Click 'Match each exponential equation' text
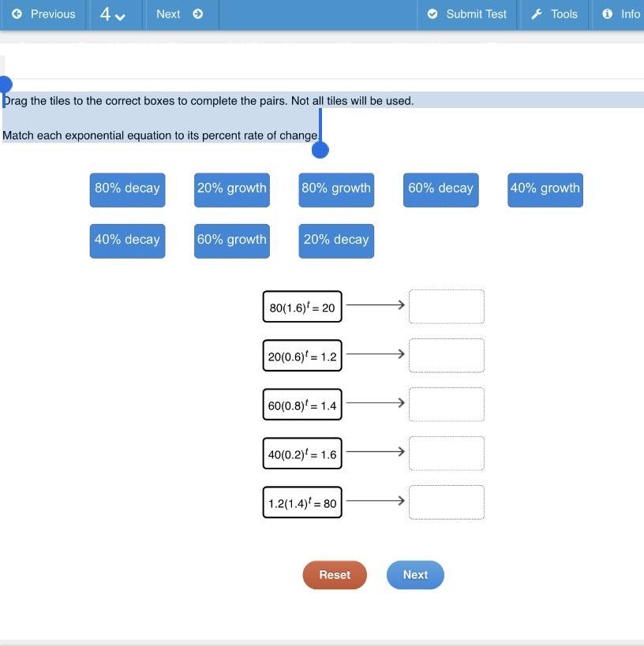The image size is (644, 646). [x=161, y=136]
